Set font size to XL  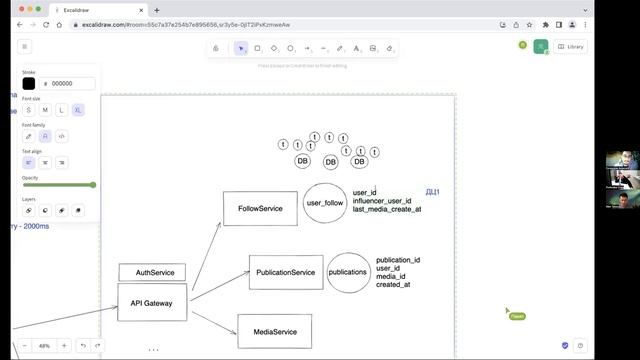point(78,110)
